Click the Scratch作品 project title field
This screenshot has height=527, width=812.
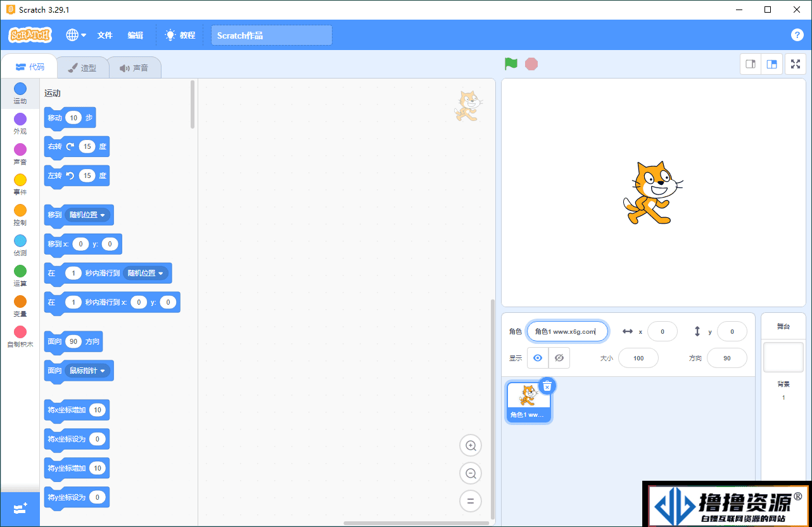point(272,35)
